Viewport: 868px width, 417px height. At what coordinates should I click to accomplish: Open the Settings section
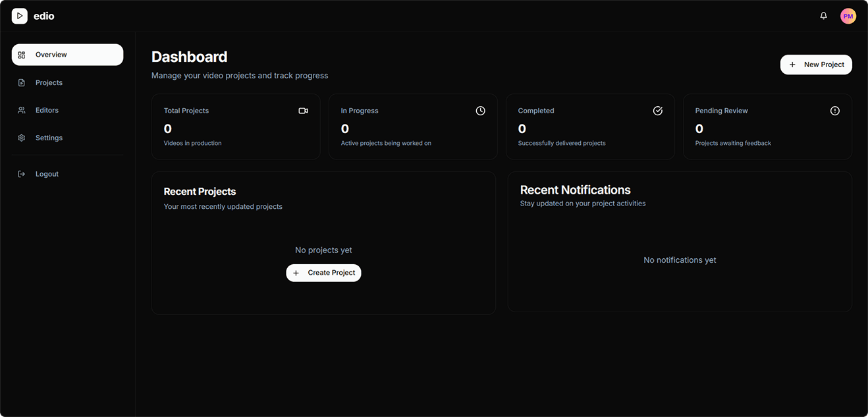[49, 138]
